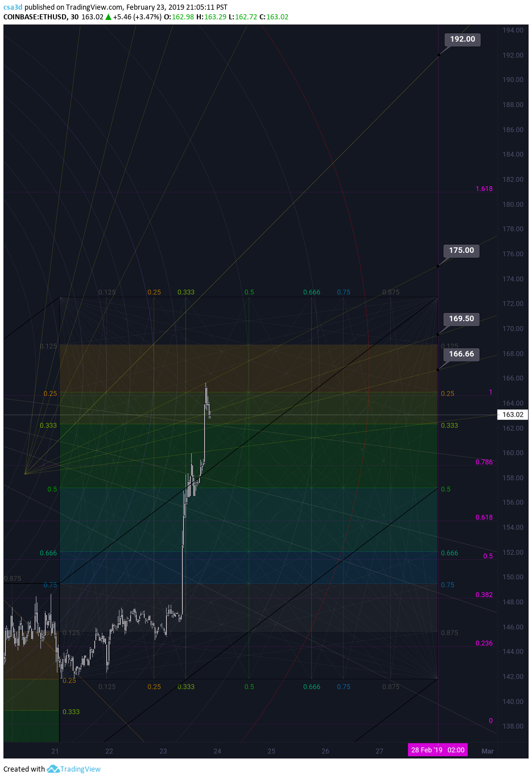Click the current price tag 163.02 on axis
Screen dimensions: 532x779
(513, 415)
